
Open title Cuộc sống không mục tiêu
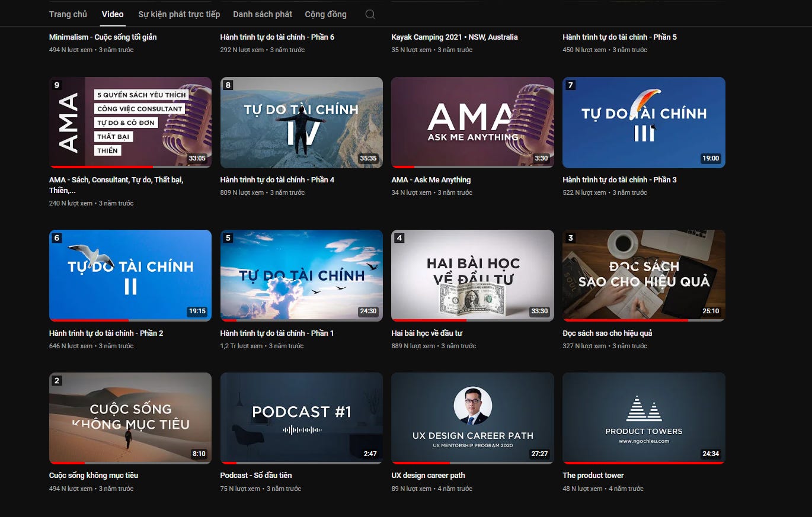point(94,475)
